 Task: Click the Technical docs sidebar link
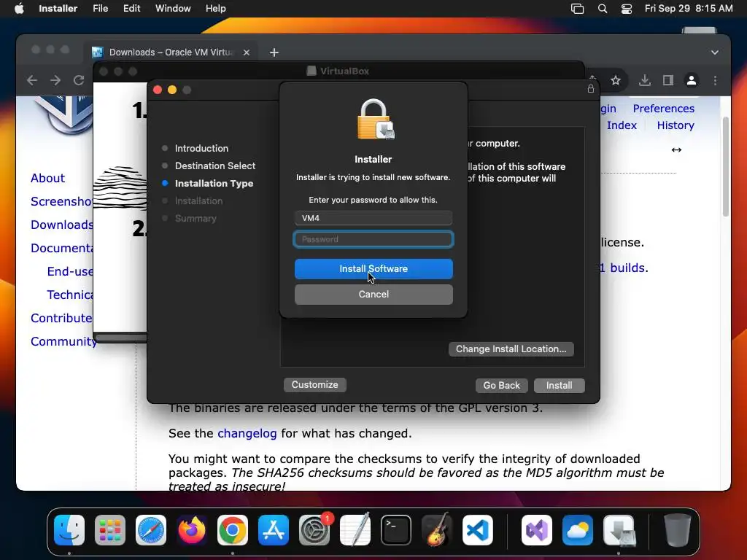70,295
